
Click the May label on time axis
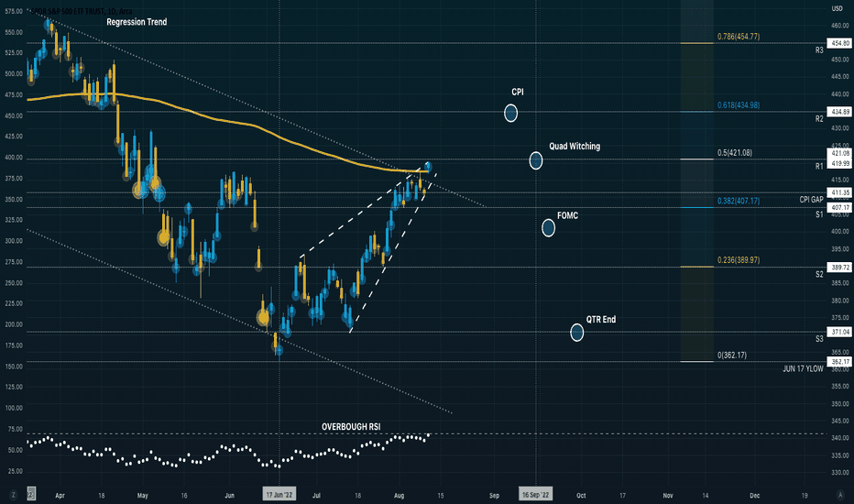143,495
